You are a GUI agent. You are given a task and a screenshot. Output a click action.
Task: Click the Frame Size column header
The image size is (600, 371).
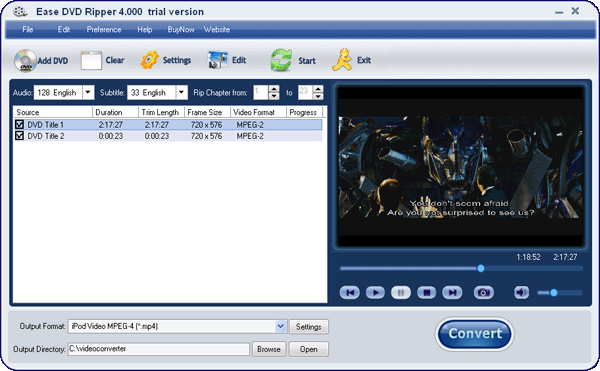point(207,112)
